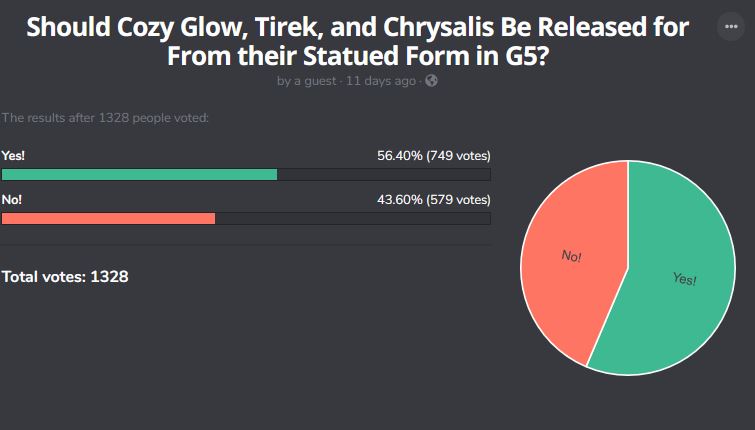Click the "No!" label inside the pie chart

[x=571, y=256]
